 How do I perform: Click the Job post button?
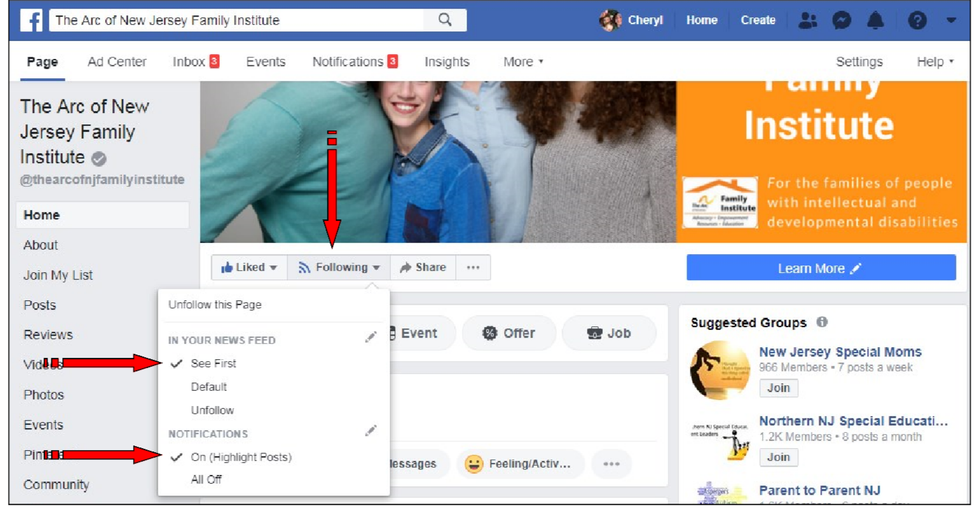pyautogui.click(x=609, y=333)
